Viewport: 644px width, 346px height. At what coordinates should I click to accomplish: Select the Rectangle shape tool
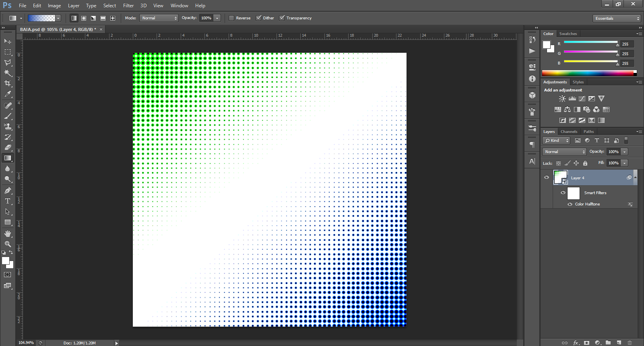pos(8,222)
